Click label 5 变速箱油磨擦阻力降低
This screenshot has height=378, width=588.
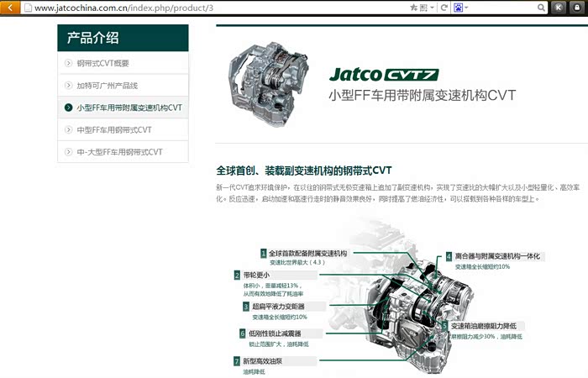483,326
